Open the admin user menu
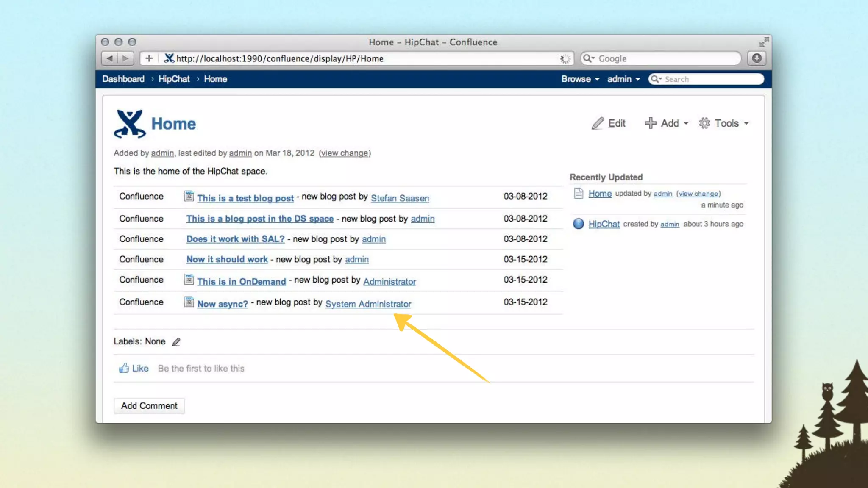 coord(623,79)
